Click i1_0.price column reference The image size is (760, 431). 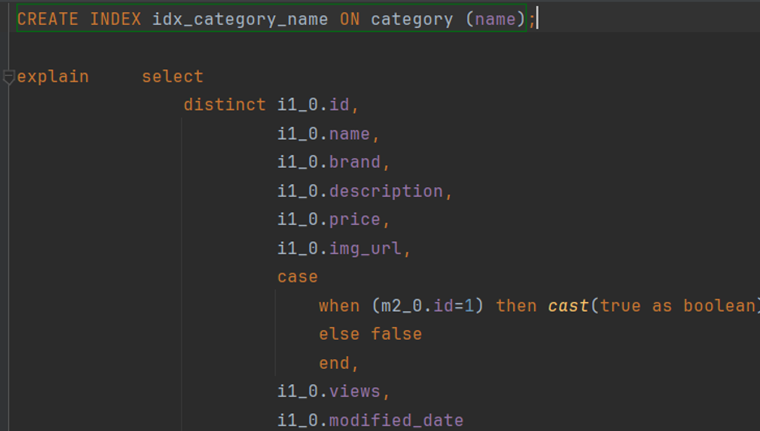coord(329,220)
